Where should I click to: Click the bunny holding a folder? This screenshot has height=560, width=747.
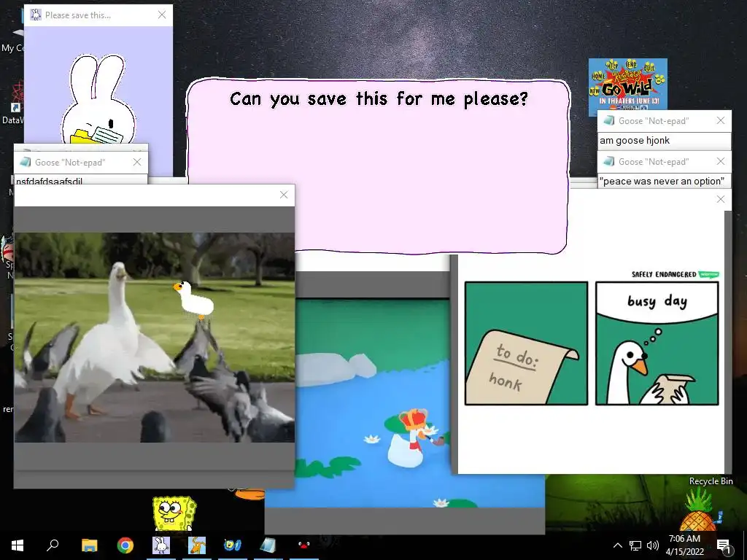(x=98, y=99)
